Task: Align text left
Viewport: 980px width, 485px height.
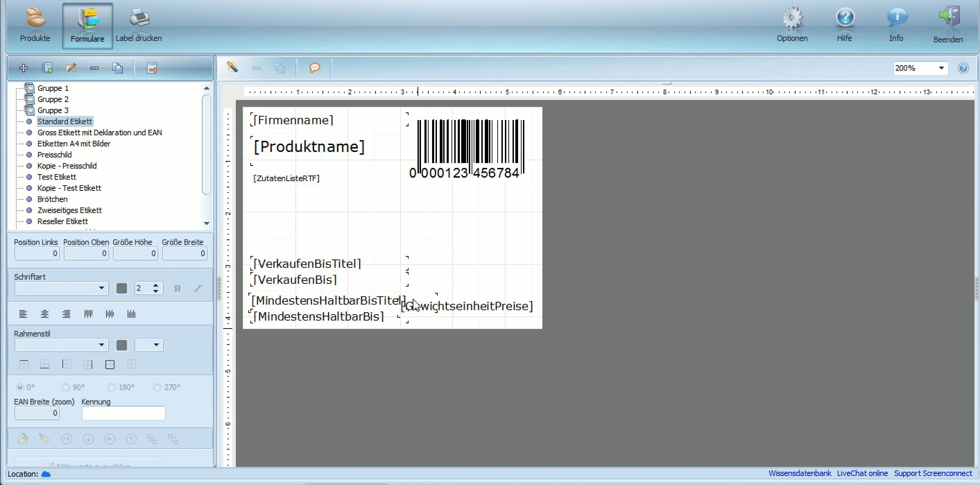Action: (x=23, y=314)
